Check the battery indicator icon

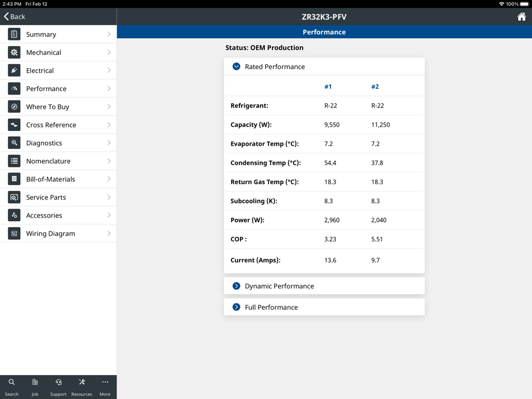525,4
